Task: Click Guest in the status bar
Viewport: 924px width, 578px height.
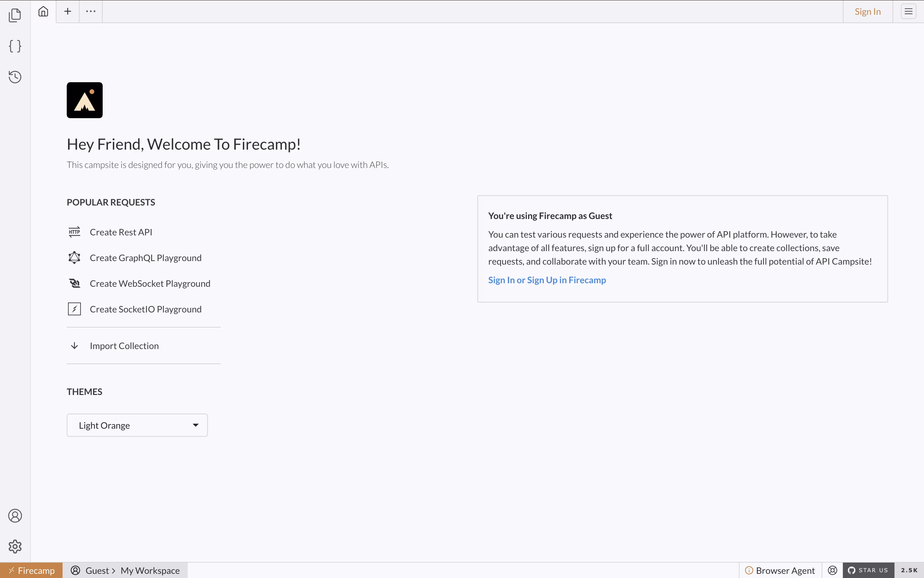Action: [97, 570]
